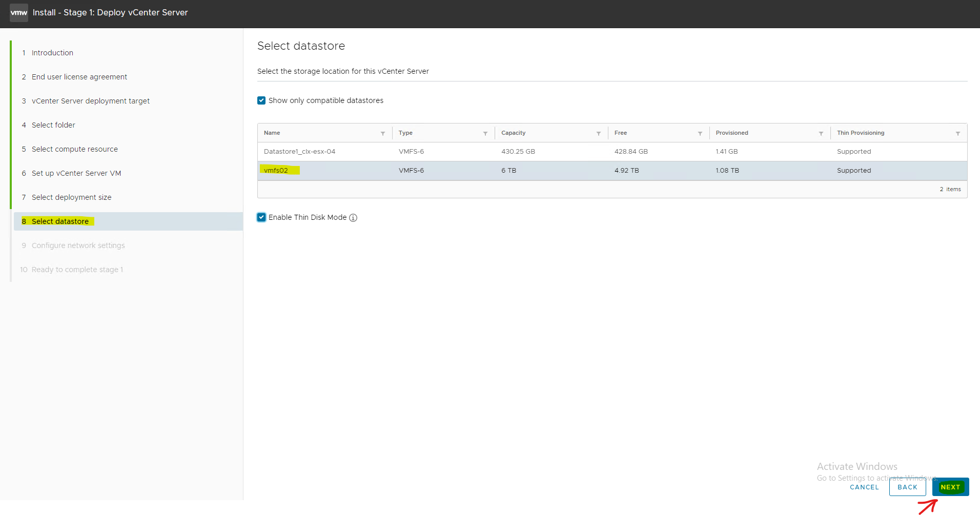Click the 1.41 GB provisioned cell
Viewport: 980px width, 515px height.
[727, 152]
